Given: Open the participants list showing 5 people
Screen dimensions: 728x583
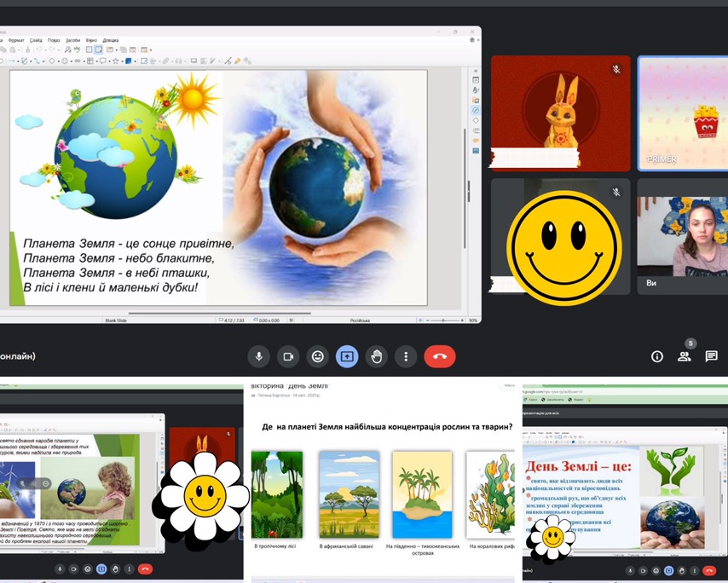Looking at the screenshot, I should [x=685, y=356].
